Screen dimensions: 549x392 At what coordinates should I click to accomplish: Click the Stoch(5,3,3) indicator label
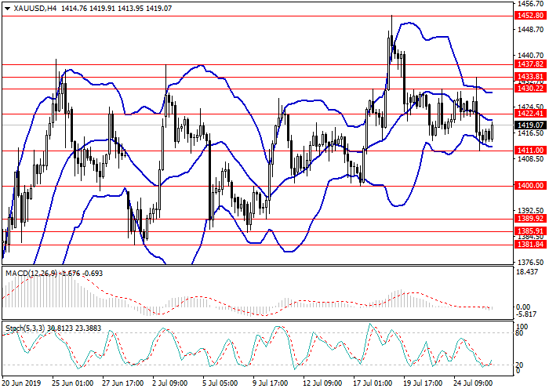tap(25, 327)
